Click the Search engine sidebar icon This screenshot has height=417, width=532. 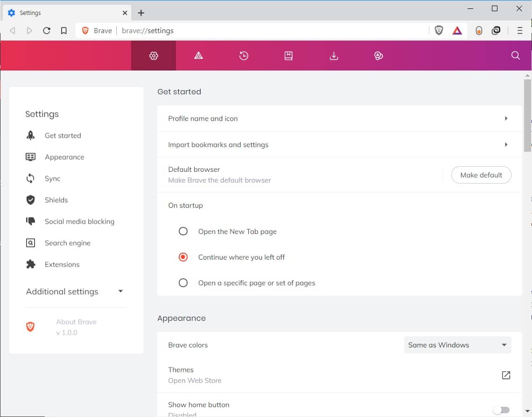(30, 243)
